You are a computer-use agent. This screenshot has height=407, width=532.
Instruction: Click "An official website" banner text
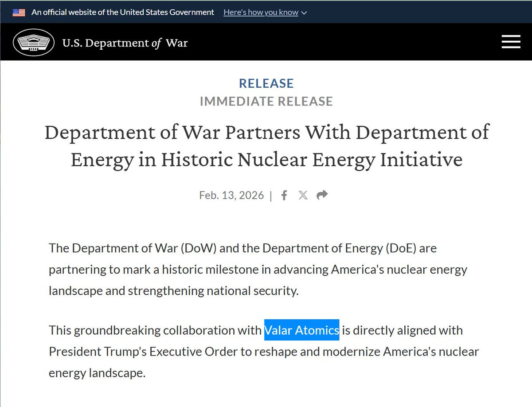pos(123,12)
